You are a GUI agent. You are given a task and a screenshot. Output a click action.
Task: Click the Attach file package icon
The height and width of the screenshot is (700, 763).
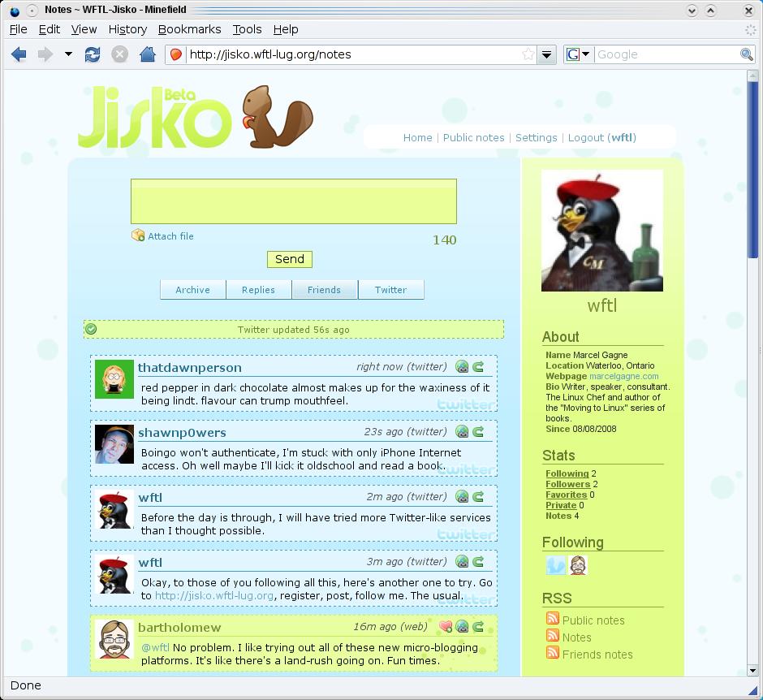tap(138, 235)
